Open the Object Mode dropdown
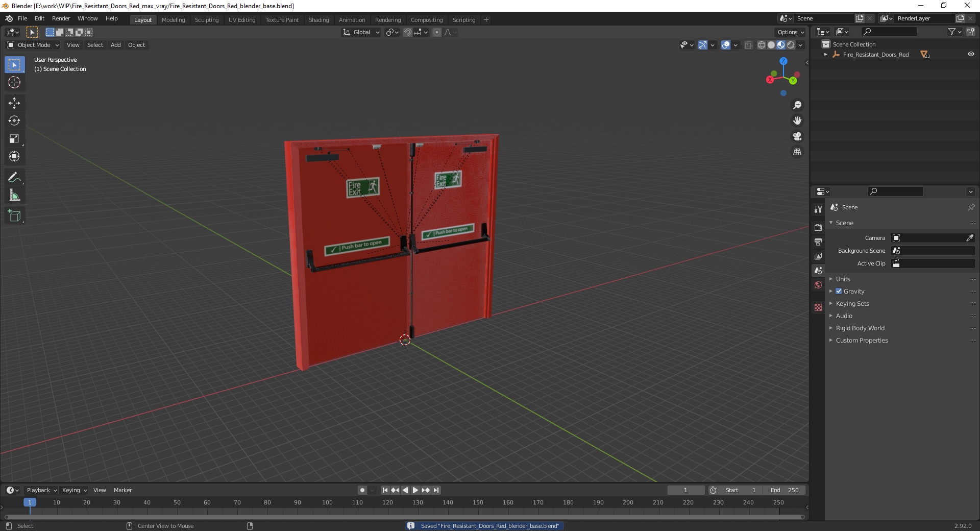The height and width of the screenshot is (531, 980). coord(33,45)
